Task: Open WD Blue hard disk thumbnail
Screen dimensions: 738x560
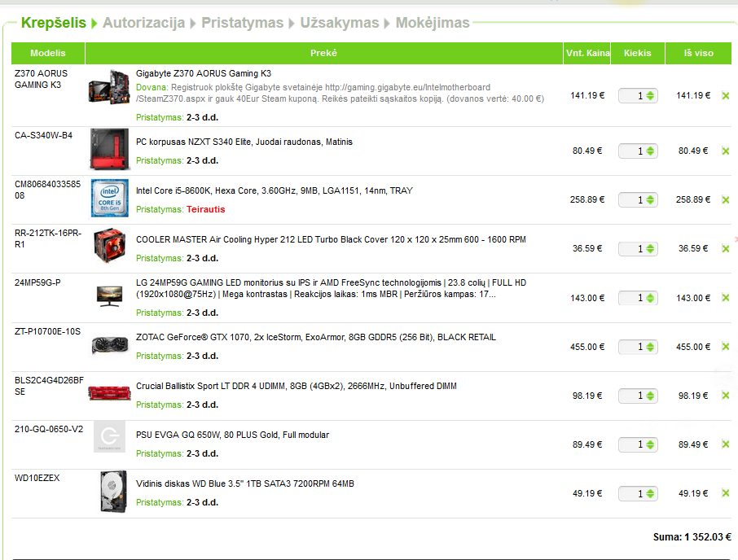Action: (113, 492)
